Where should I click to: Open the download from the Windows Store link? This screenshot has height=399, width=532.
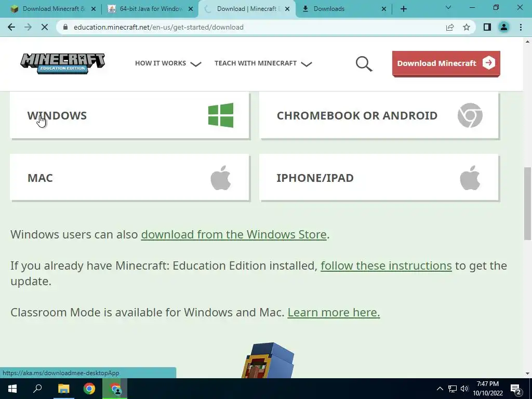click(234, 234)
